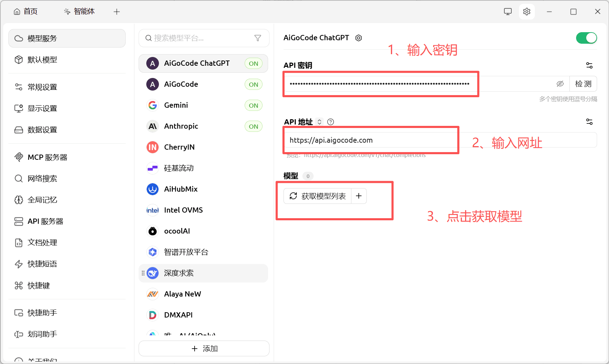Open provider settings icon beside AiGoCode ChatGPT title
609x364 pixels.
[358, 38]
